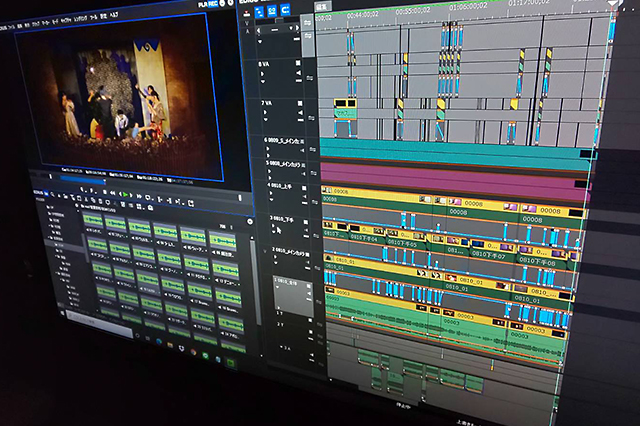Toggle the first blue timeline mode icon
Viewport: 640px width, 426px height.
click(x=259, y=12)
